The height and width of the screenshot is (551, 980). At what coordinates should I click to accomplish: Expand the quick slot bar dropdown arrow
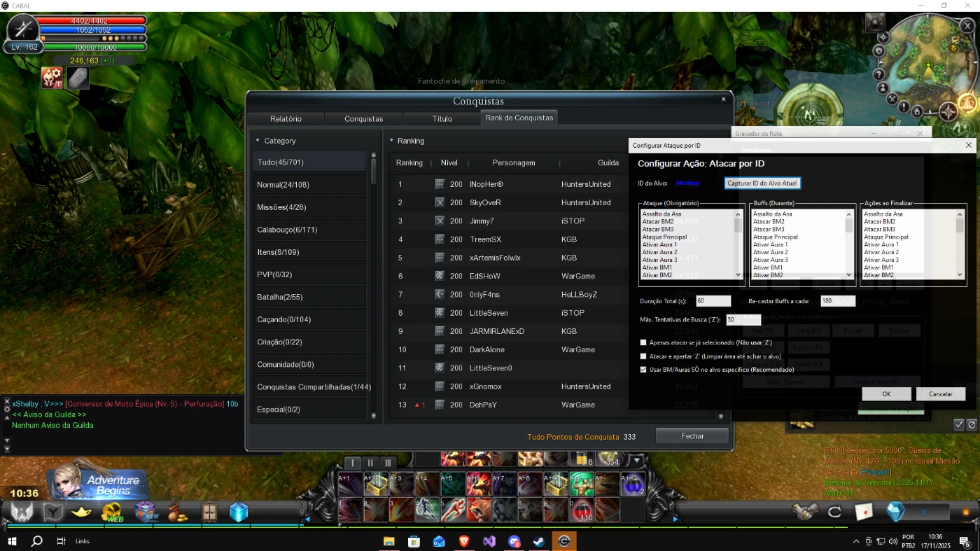[x=636, y=460]
